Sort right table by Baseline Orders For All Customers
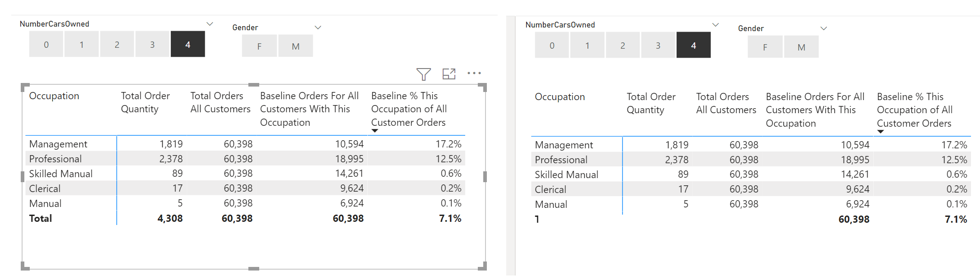Screen dimensions: 980x280 pyautogui.click(x=815, y=110)
